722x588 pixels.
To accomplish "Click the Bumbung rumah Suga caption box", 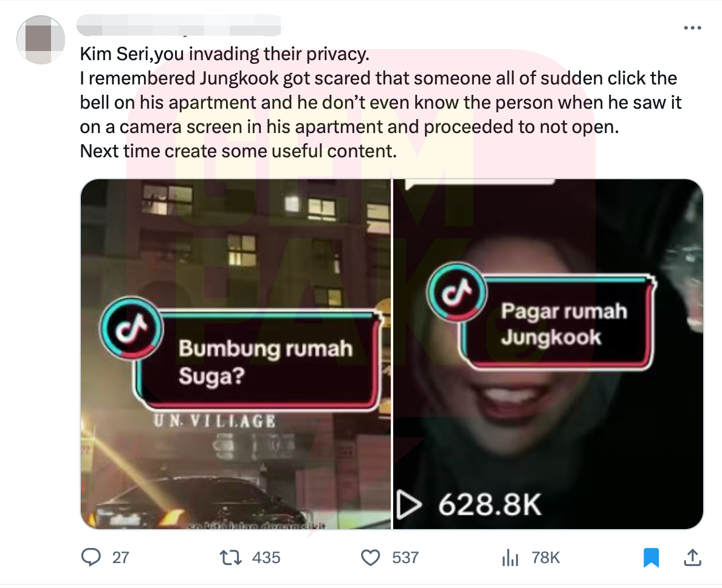I will [x=258, y=361].
